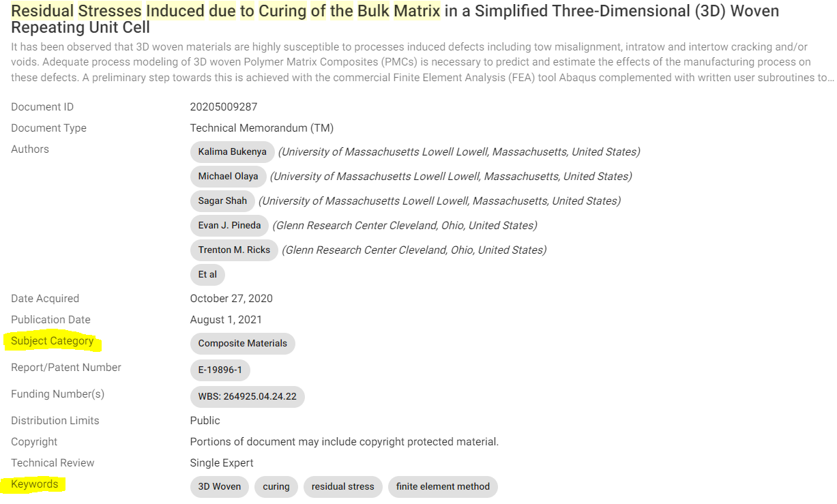Open the residual stress keyword chip
The image size is (837, 504).
tap(342, 486)
